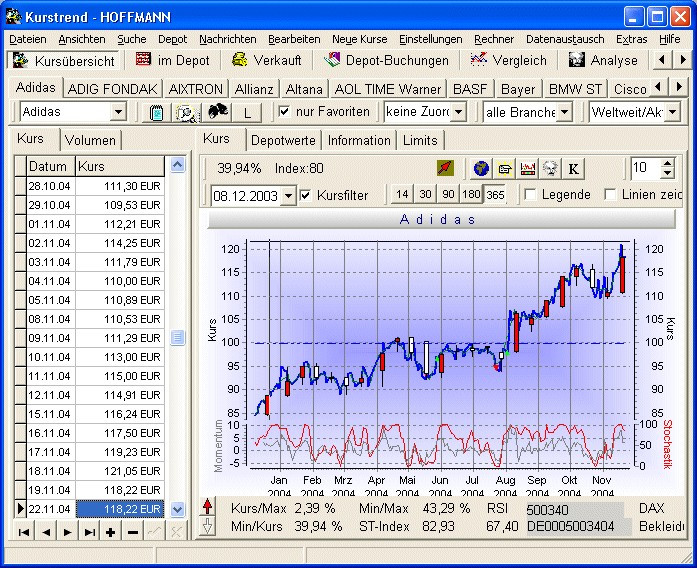This screenshot has height=568, width=697.
Task: Decrease the value 10 spinner
Action: click(667, 173)
